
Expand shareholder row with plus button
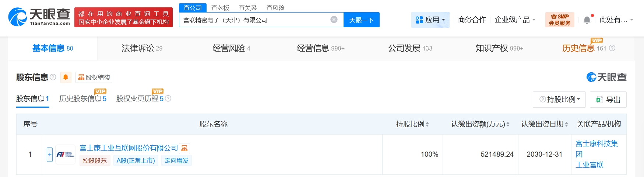click(x=50, y=155)
